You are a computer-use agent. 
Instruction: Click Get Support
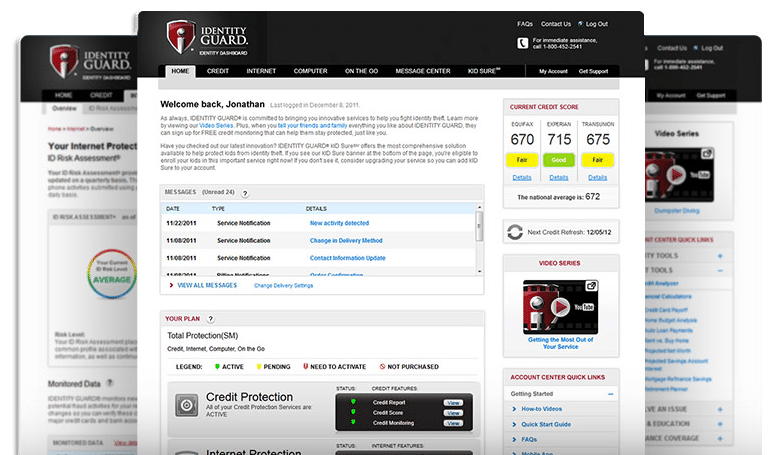coord(593,71)
